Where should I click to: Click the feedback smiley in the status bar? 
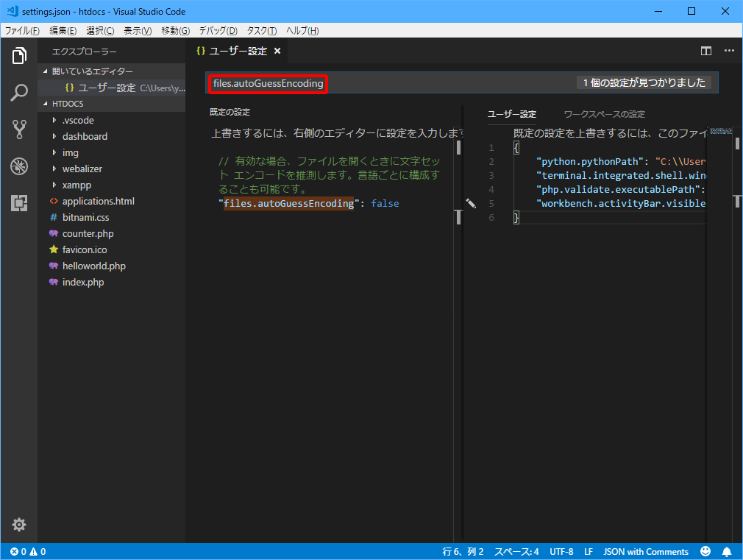click(705, 551)
